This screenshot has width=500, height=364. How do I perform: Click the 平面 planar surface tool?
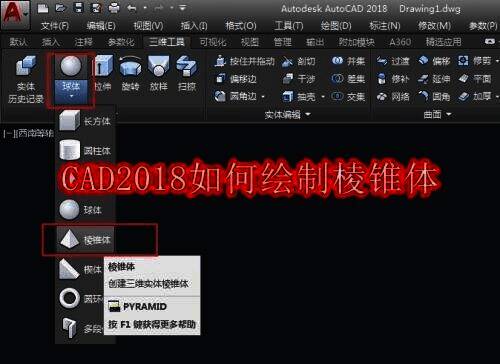[x=475, y=79]
